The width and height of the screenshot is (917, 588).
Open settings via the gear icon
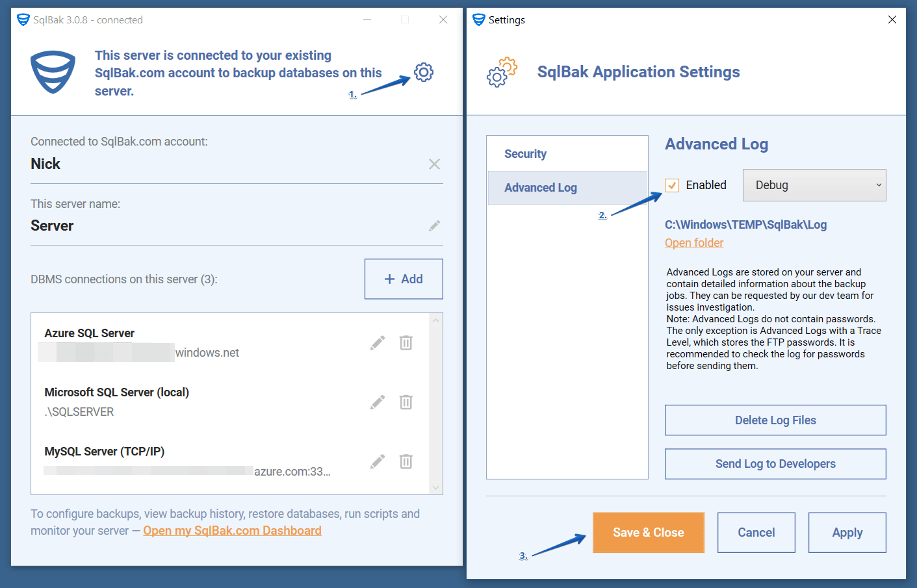pos(424,72)
